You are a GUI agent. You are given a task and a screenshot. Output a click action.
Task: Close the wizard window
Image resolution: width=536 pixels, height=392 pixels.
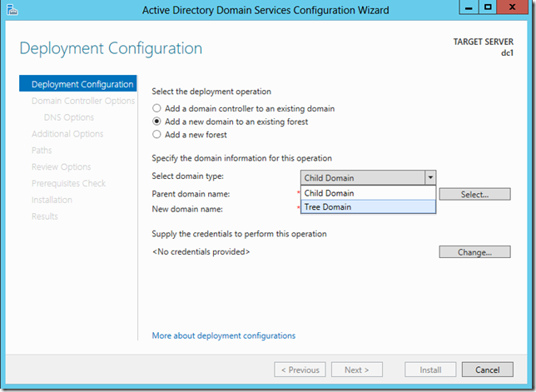click(x=512, y=7)
